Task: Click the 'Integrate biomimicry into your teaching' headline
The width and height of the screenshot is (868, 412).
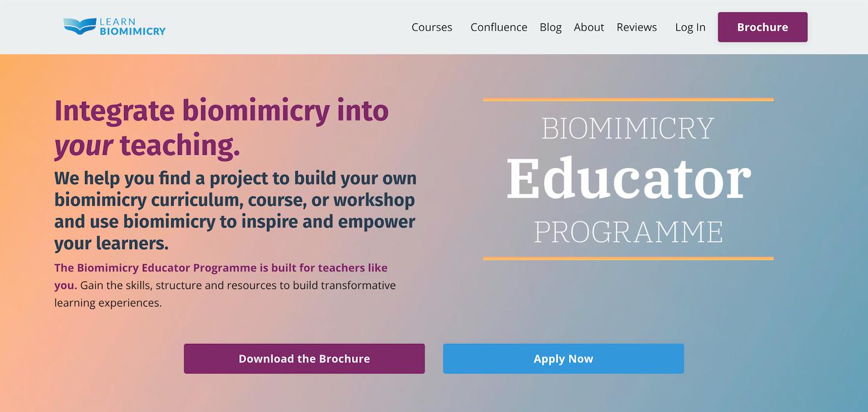Action: click(x=221, y=111)
